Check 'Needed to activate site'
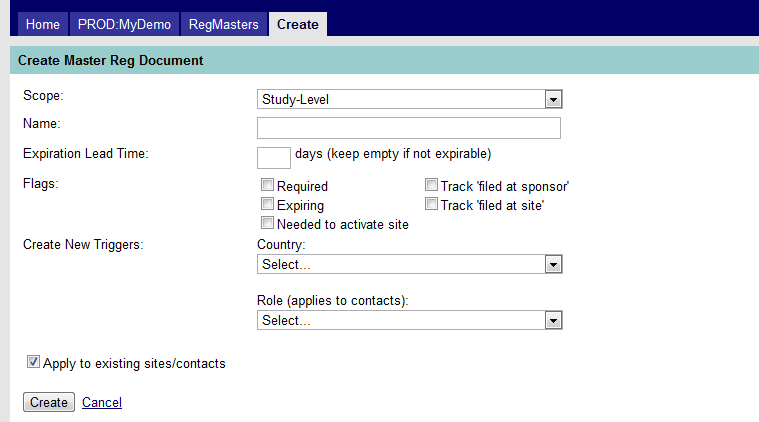Screen dimensions: 759x422 [x=267, y=223]
